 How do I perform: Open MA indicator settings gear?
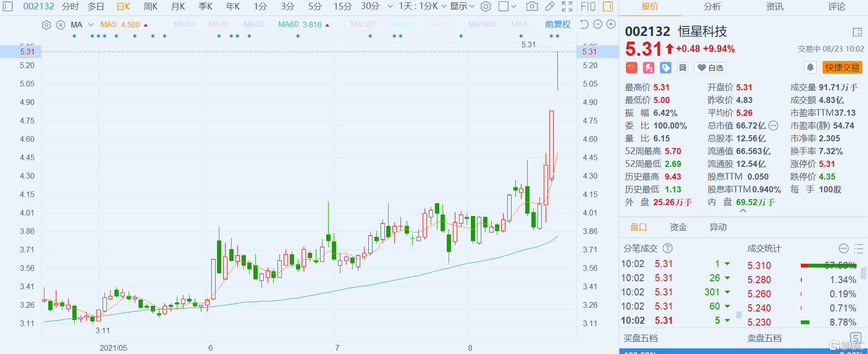click(46, 25)
